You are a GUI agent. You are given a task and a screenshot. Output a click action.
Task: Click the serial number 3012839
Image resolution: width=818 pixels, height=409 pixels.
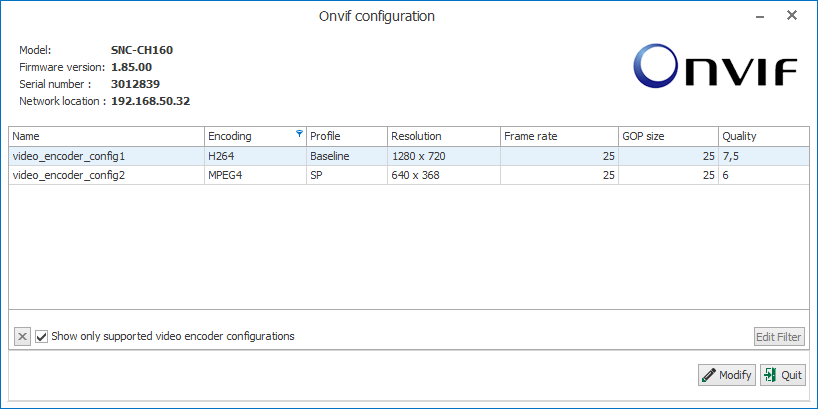coord(136,84)
